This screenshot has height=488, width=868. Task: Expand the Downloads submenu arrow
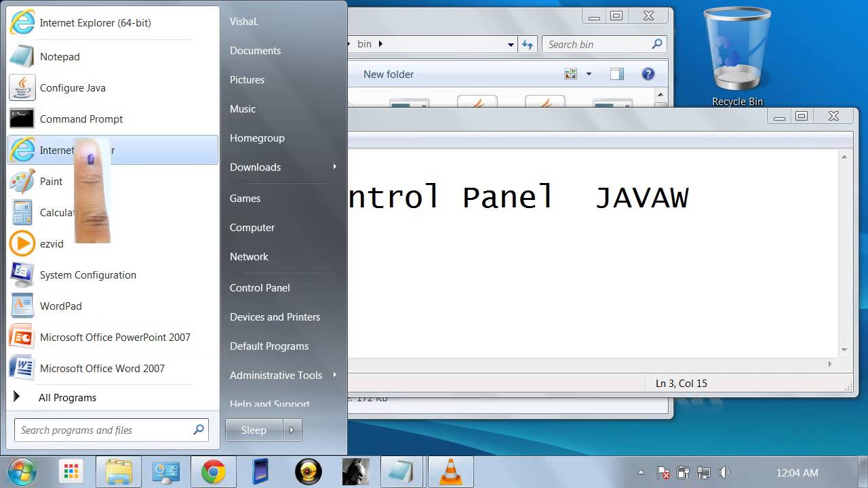(335, 167)
